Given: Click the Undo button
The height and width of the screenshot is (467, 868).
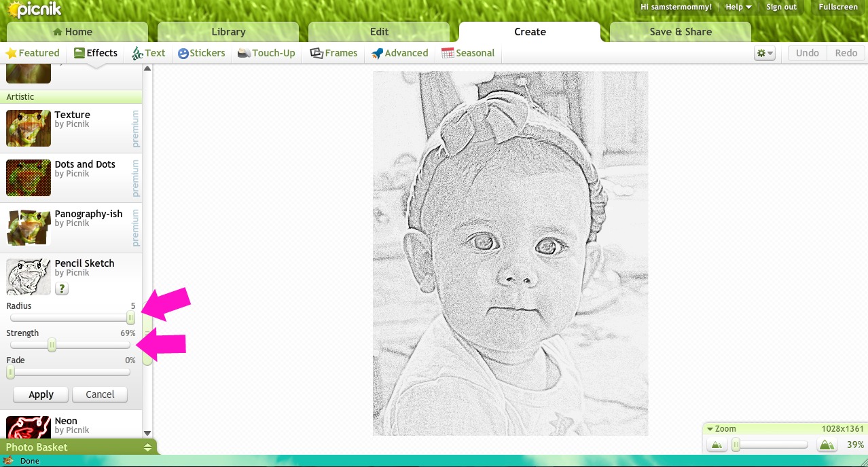Looking at the screenshot, I should (807, 53).
